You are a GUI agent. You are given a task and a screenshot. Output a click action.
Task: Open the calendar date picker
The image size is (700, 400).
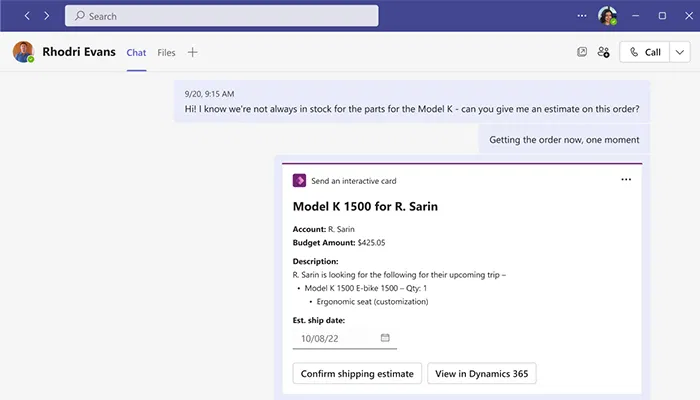385,338
